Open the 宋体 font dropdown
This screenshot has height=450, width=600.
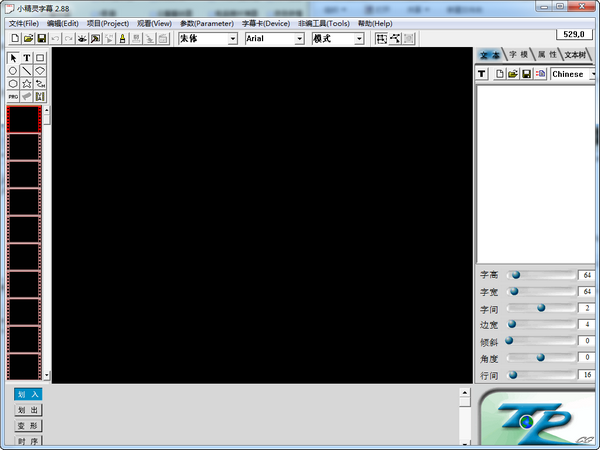coord(233,39)
